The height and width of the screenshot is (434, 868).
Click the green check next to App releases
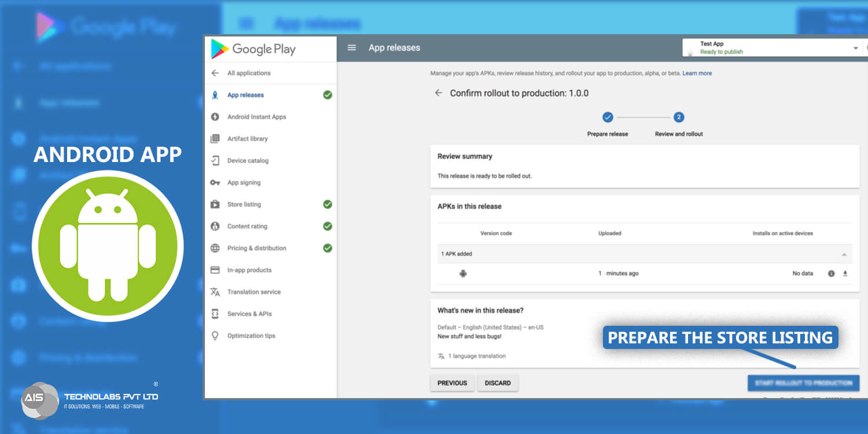click(328, 95)
